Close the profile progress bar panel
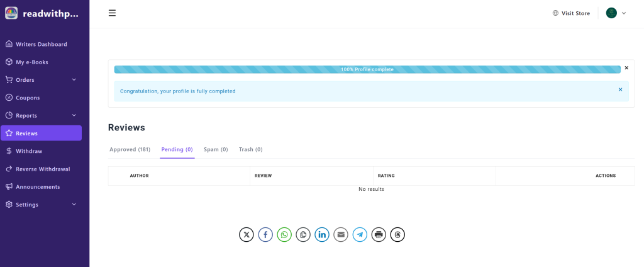The image size is (644, 267). click(626, 68)
